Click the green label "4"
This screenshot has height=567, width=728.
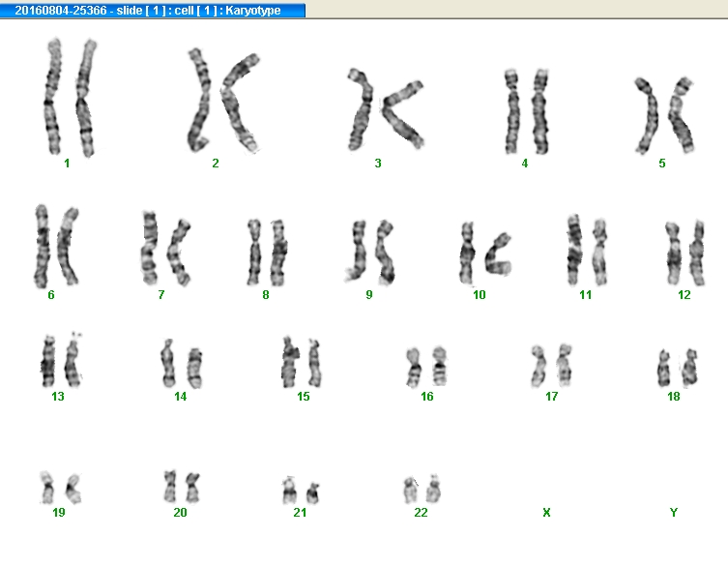coord(525,164)
